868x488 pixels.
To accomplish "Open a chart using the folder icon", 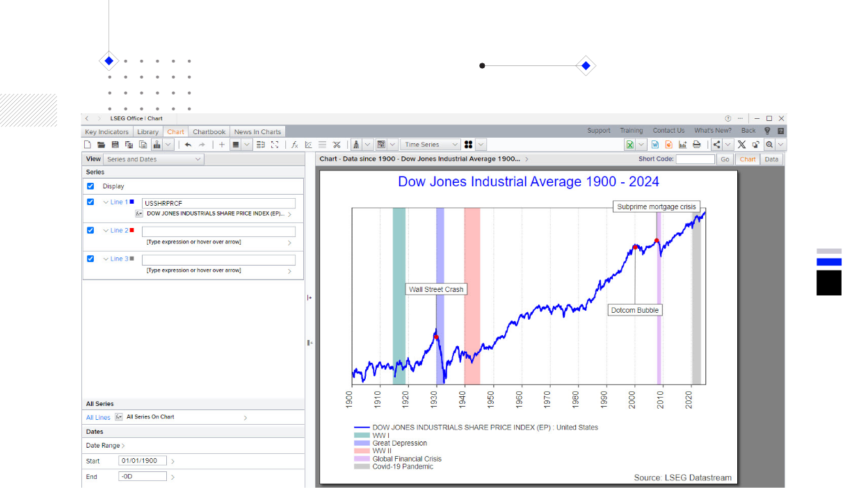I will tap(101, 145).
